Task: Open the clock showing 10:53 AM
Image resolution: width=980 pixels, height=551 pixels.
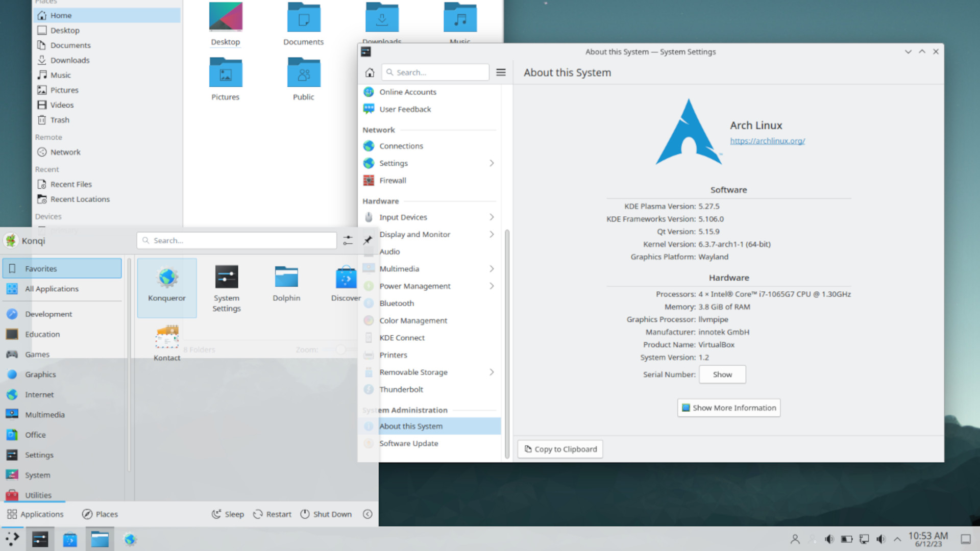Action: pyautogui.click(x=928, y=539)
